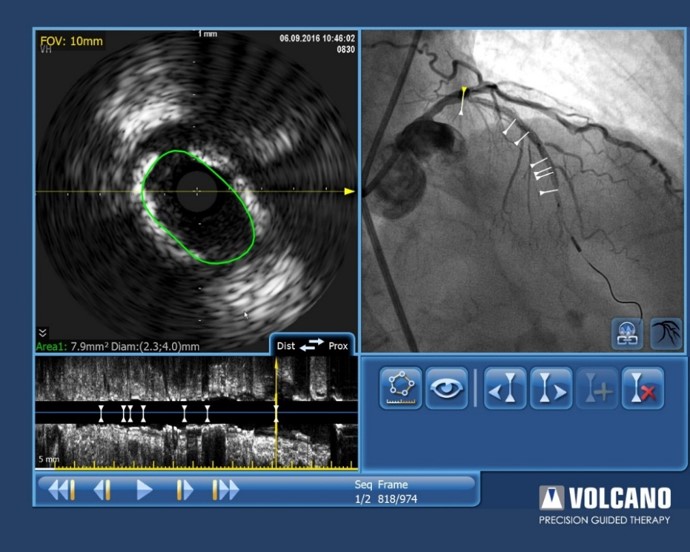Delete the current bookmark marker

coord(641,388)
